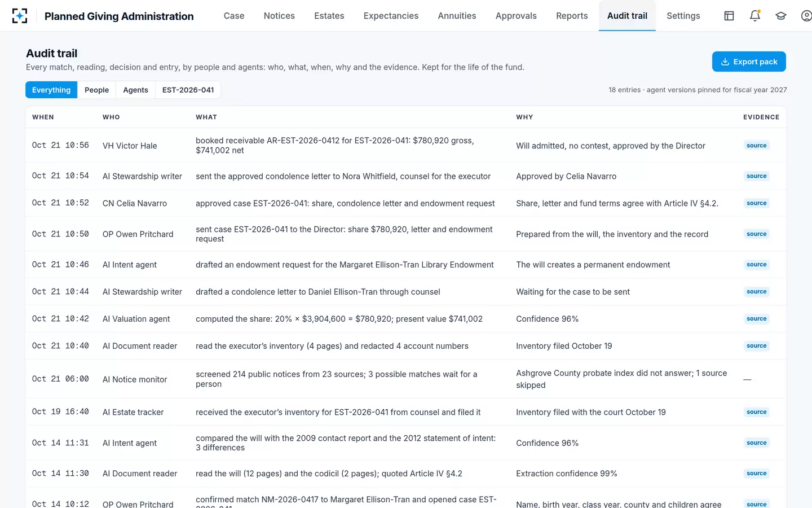The width and height of the screenshot is (812, 508).
Task: Go to Reports tab
Action: pyautogui.click(x=572, y=16)
